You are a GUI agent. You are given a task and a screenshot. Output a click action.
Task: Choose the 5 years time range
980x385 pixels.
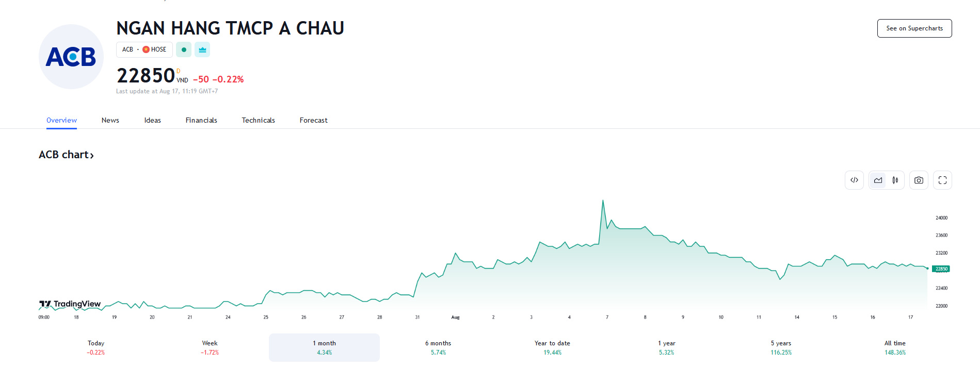tap(781, 347)
